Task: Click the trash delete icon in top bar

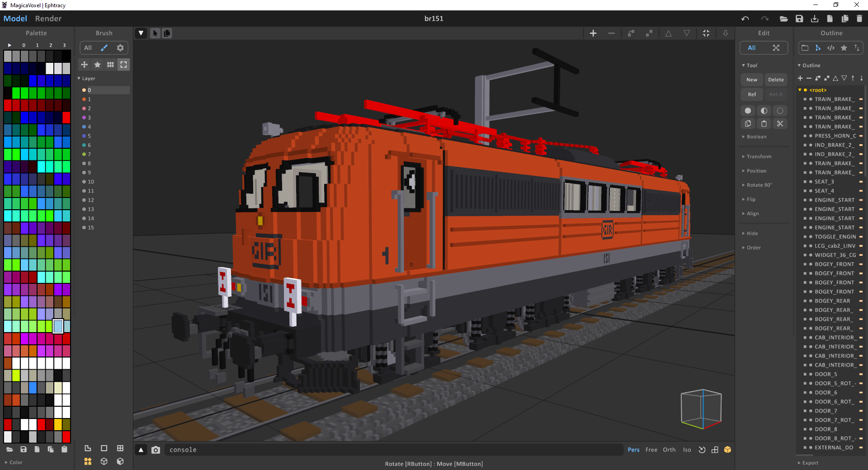Action: click(x=859, y=19)
